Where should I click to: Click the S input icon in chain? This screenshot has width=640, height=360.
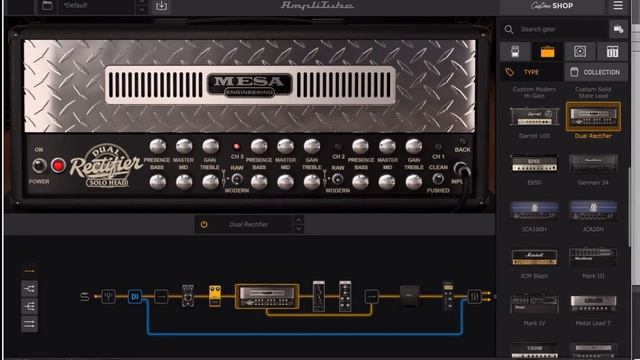pos(84,297)
